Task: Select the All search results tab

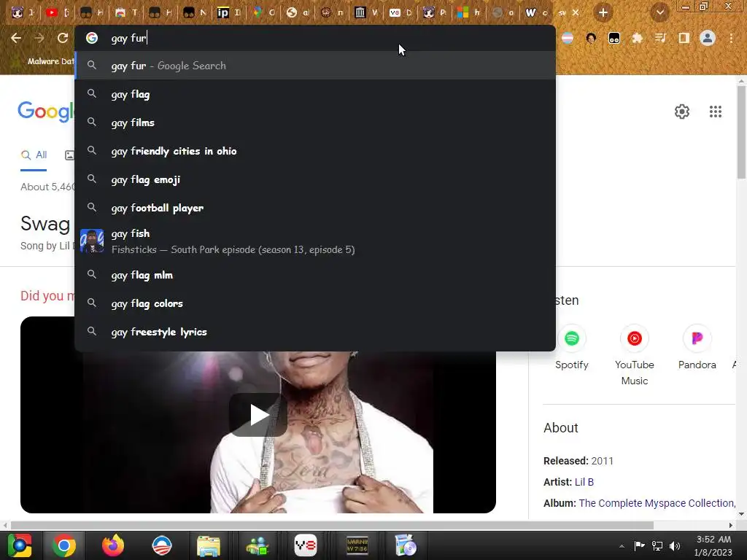Action: (34, 155)
